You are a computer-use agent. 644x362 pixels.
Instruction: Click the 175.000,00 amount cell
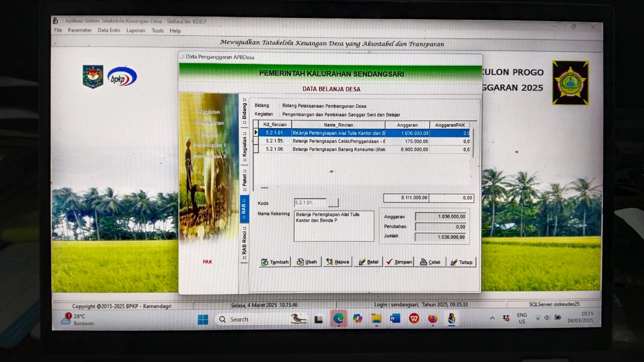coord(408,141)
